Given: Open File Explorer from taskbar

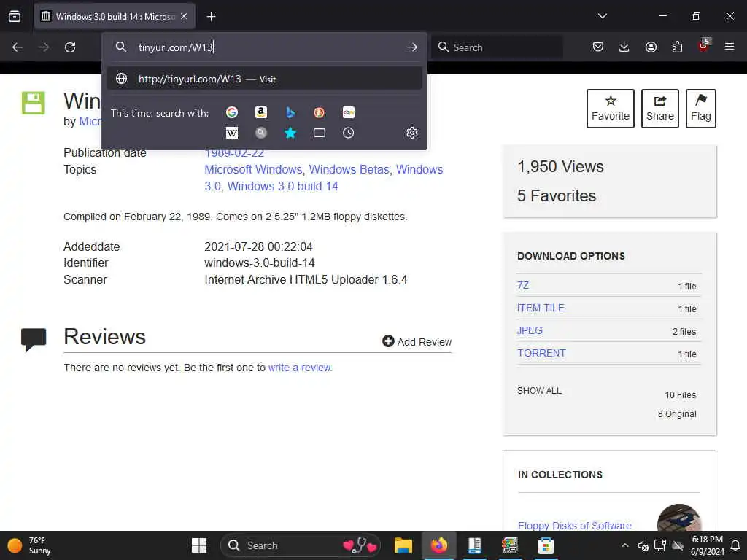Looking at the screenshot, I should pyautogui.click(x=403, y=545).
